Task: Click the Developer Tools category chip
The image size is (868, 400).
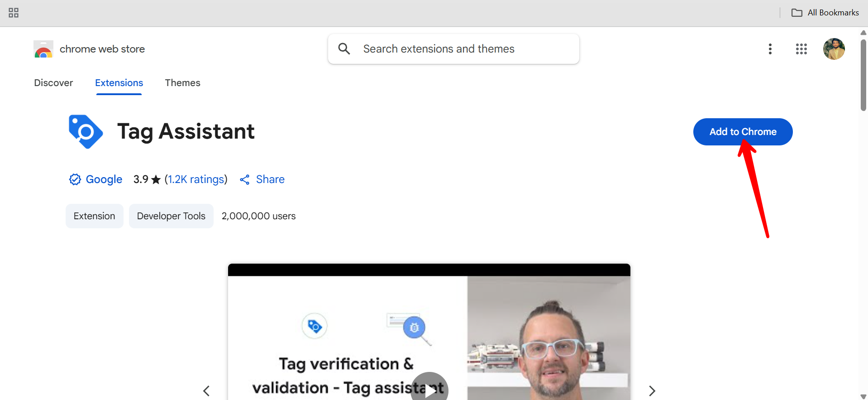Action: [171, 216]
